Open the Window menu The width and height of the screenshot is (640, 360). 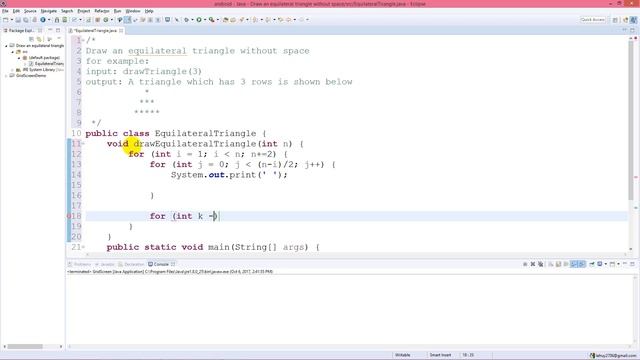[x=133, y=11]
